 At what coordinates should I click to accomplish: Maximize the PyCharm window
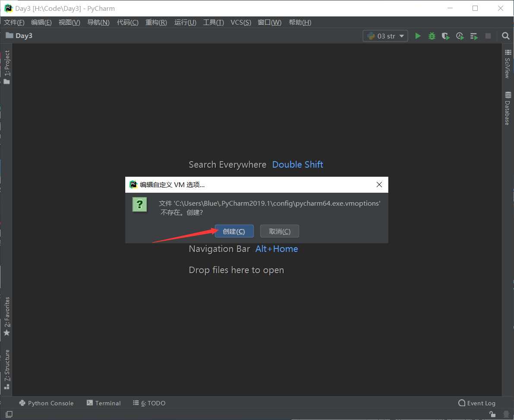pyautogui.click(x=475, y=8)
